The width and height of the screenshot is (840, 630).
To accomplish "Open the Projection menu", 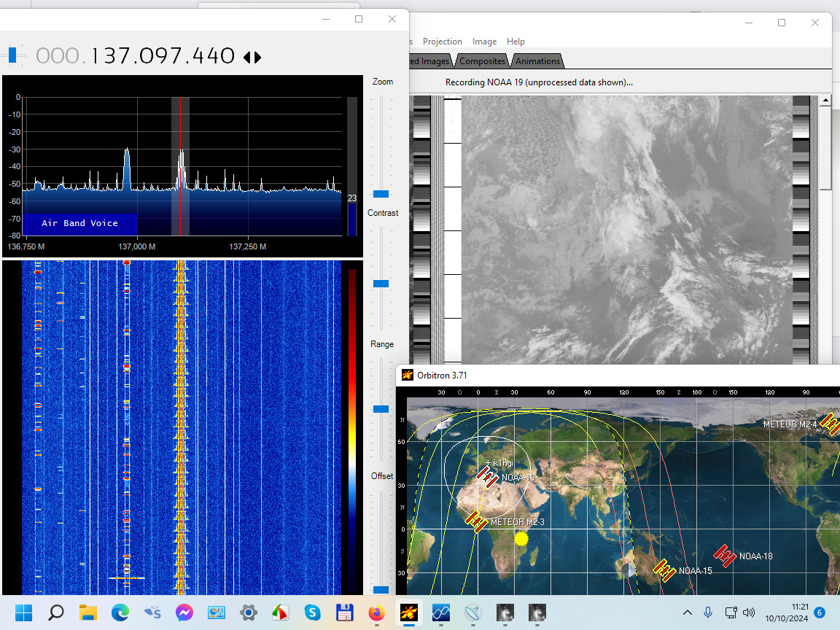I will [442, 42].
